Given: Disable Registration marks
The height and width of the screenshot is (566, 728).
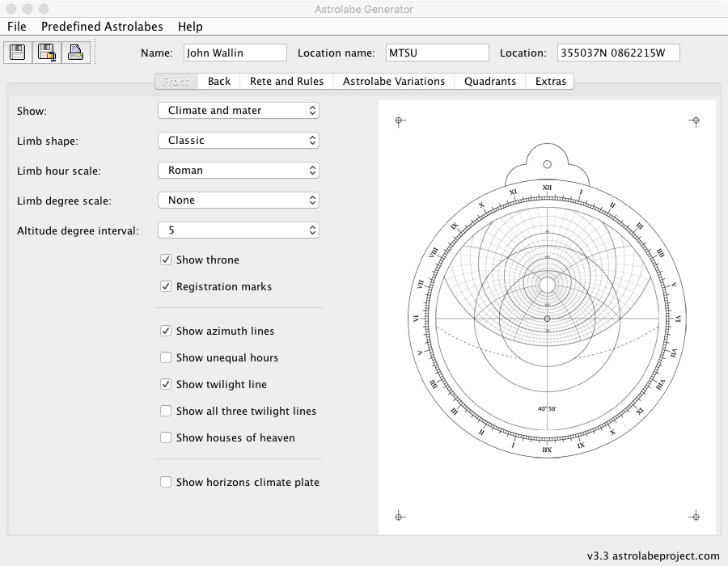Looking at the screenshot, I should pyautogui.click(x=166, y=286).
